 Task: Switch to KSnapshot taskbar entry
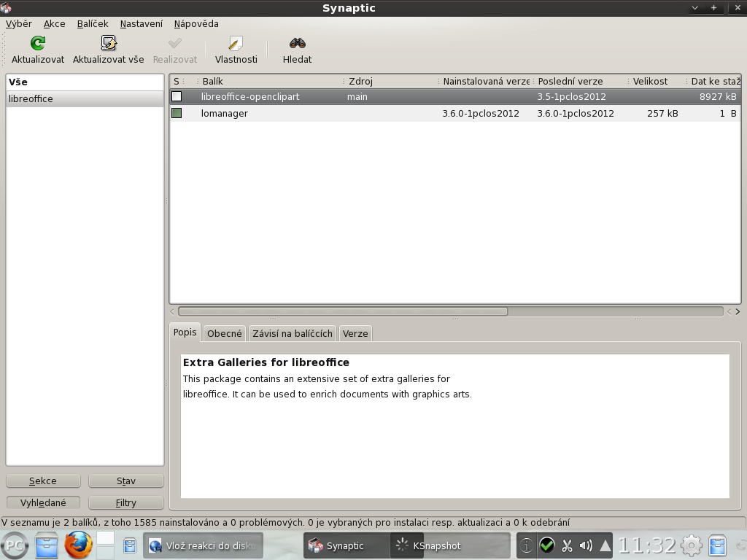click(450, 545)
